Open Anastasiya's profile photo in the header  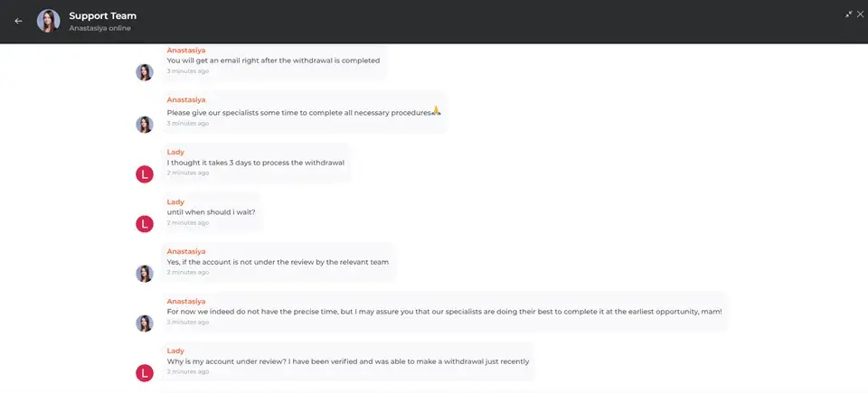(48, 21)
